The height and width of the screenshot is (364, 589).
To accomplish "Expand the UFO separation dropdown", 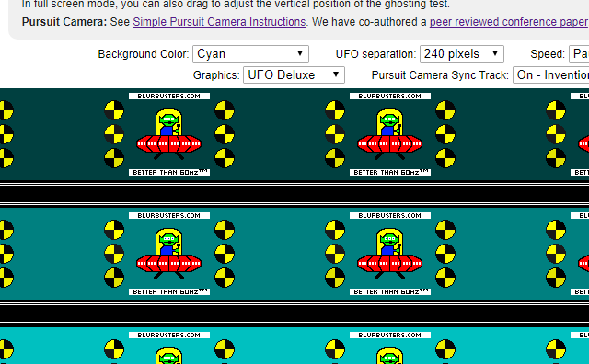I will pos(462,53).
